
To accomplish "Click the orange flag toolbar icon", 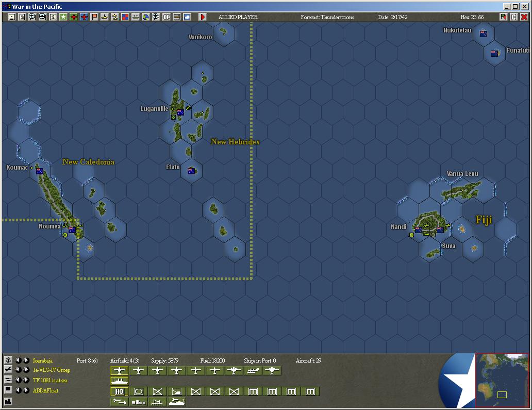I will click(x=94, y=17).
